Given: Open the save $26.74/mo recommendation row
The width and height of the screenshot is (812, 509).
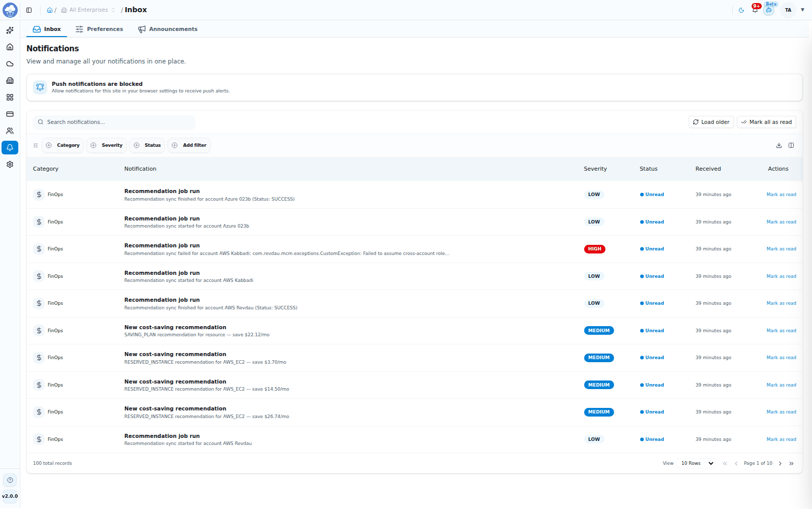Looking at the screenshot, I should coord(415,412).
